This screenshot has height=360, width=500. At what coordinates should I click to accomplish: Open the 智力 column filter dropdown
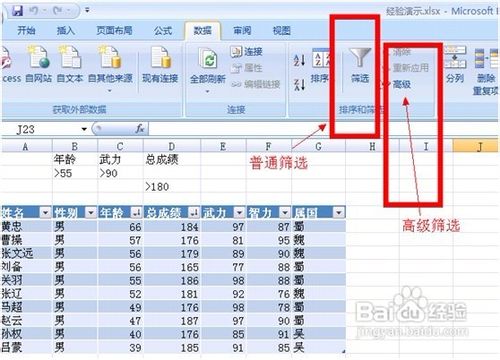coord(284,212)
